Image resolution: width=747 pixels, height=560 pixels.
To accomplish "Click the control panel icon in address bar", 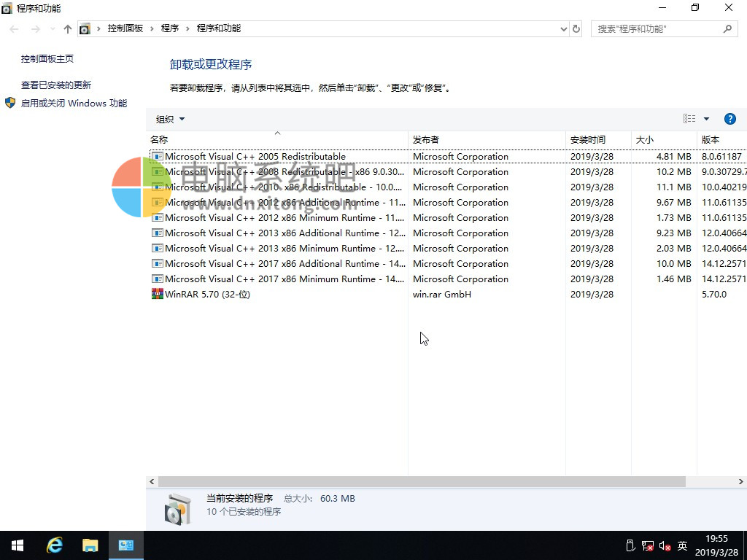I will pos(85,28).
